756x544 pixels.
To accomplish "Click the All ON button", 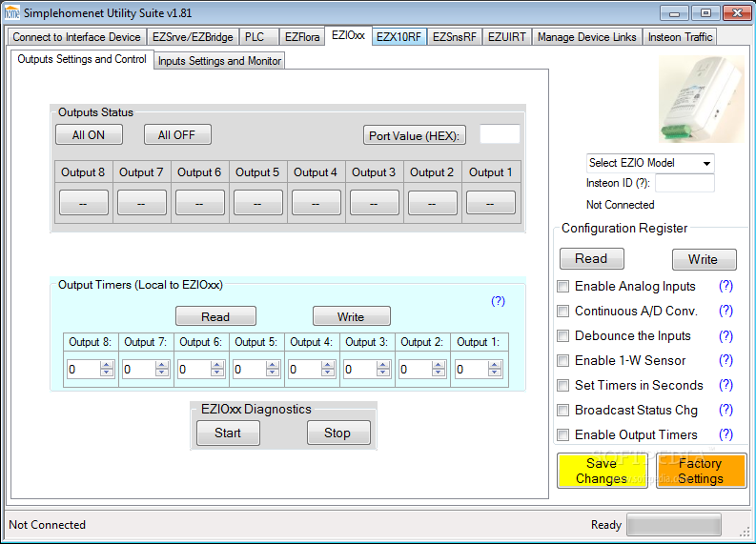I will click(89, 135).
